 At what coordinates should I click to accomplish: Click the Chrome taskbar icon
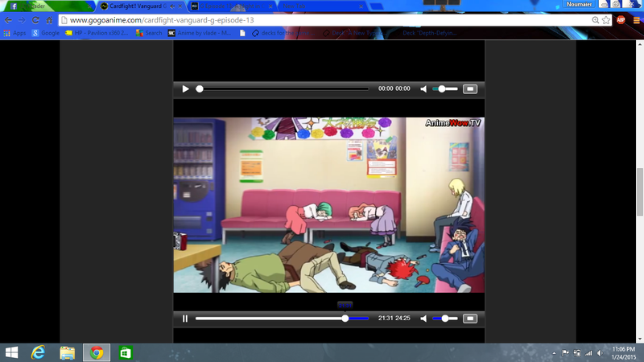97,352
